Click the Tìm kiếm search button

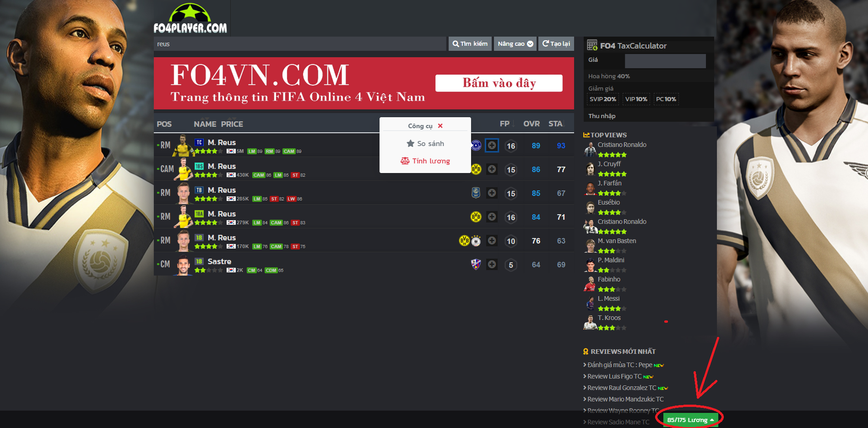tap(470, 44)
